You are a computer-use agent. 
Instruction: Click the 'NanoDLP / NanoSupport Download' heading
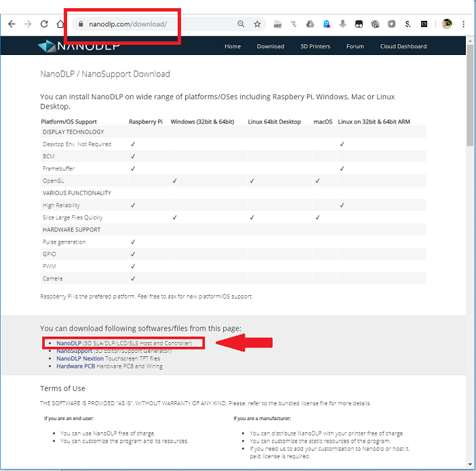click(x=105, y=74)
